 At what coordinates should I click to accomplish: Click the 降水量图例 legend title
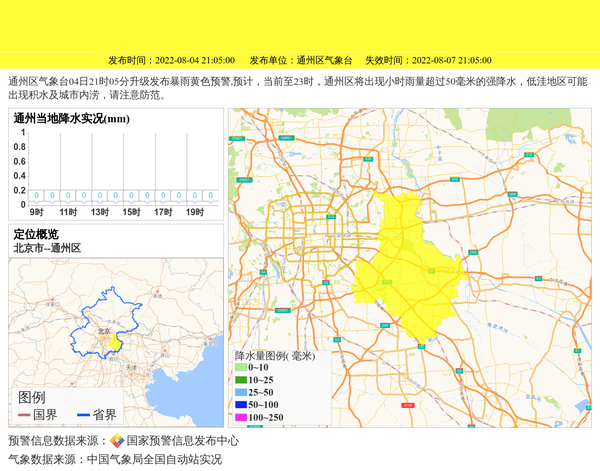(274, 355)
